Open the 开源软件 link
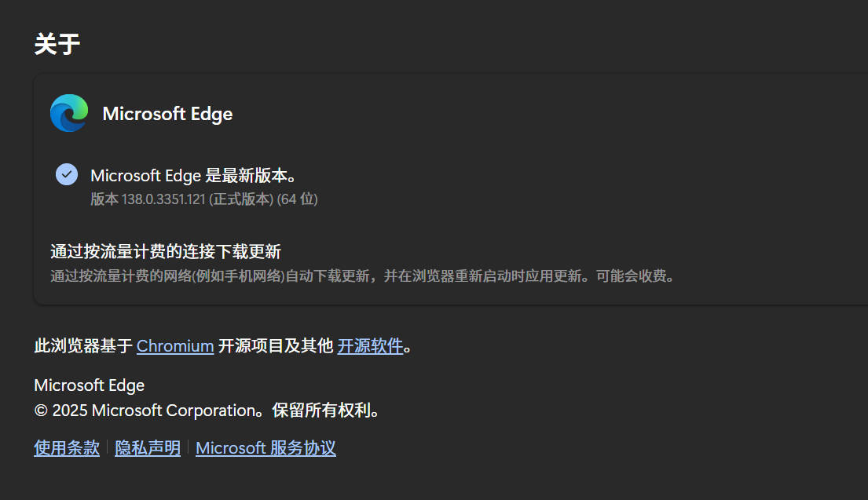 [x=370, y=346]
